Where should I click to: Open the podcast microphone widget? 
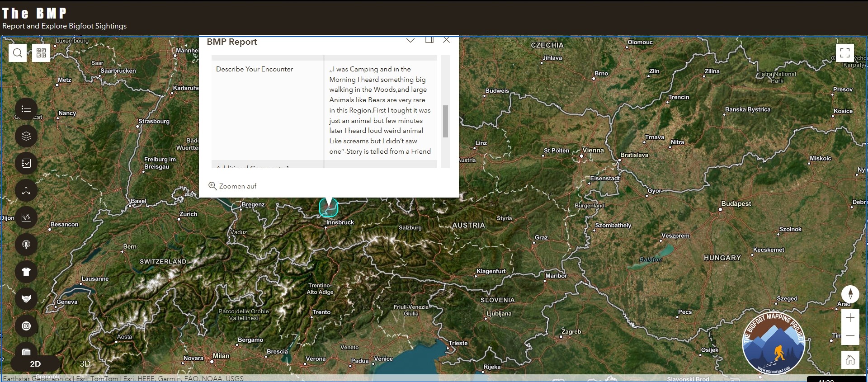(x=26, y=245)
